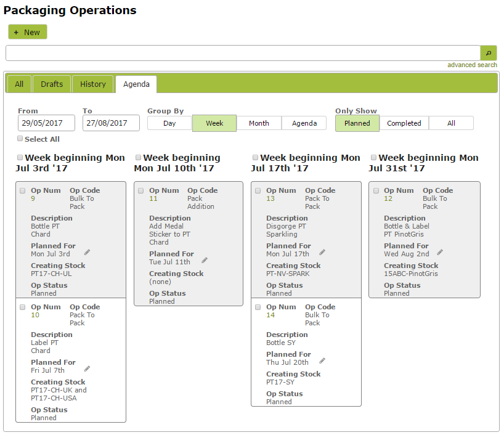504x435 pixels.
Task: Click Creating Stock value PT-NV-SPARK
Action: tap(288, 274)
